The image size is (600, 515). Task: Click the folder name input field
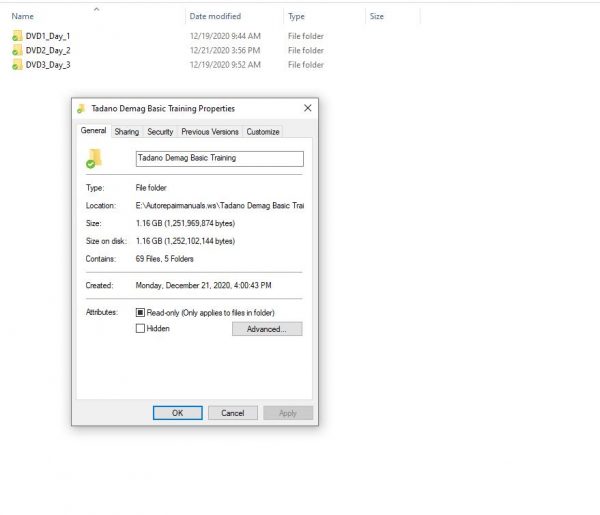tap(220, 159)
